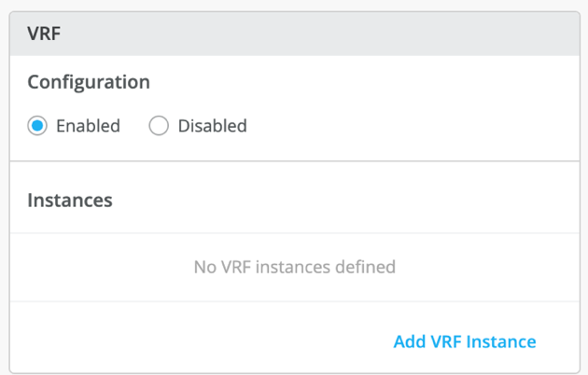Click the 'Enabled' label text
Viewport: 588px width, 375px height.
pyautogui.click(x=88, y=126)
